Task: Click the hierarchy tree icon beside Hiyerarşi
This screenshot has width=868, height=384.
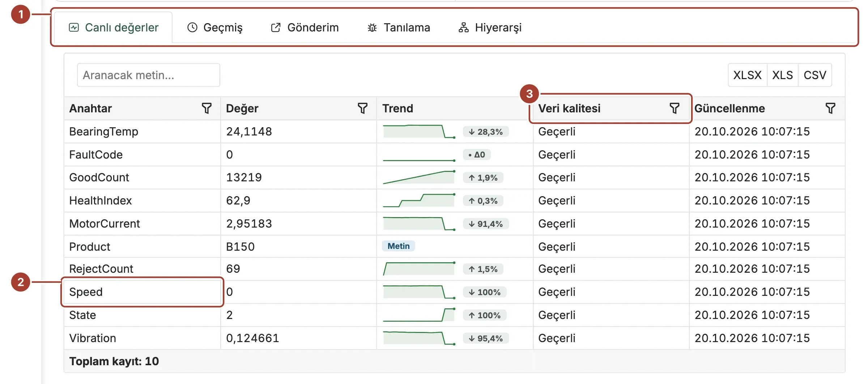Action: [x=464, y=27]
